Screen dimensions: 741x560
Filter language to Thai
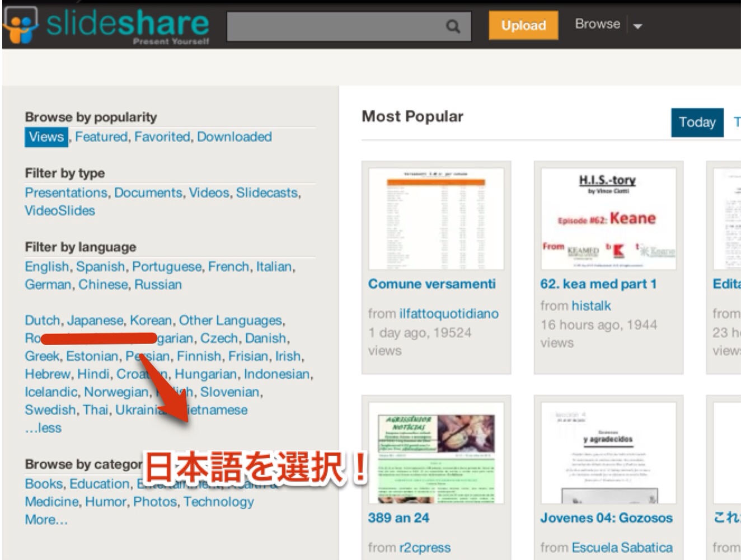coord(96,410)
